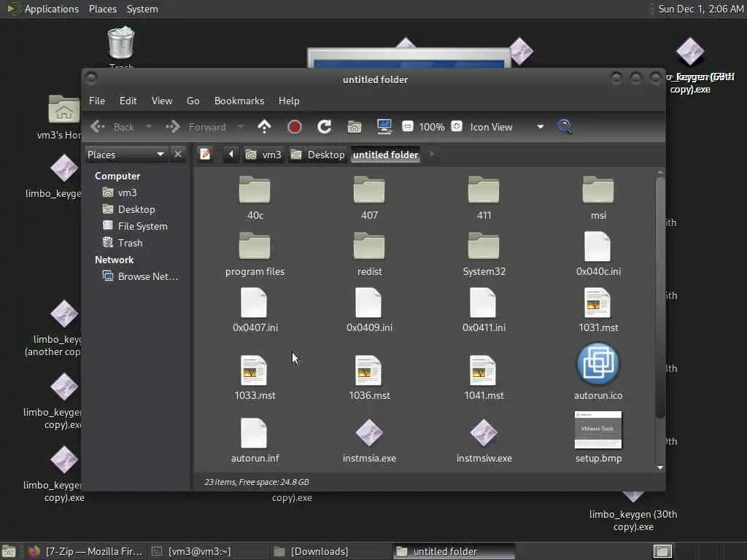Select File System in the sidebar
This screenshot has height=560, width=747.
(135, 226)
